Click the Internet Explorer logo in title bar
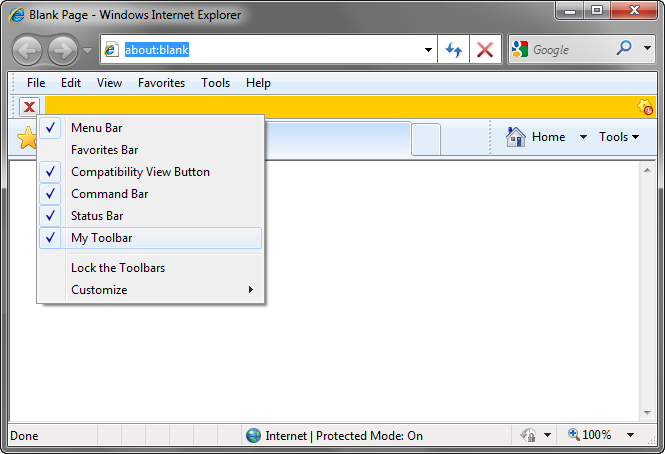Screen dimensions: 665x454 17,15
